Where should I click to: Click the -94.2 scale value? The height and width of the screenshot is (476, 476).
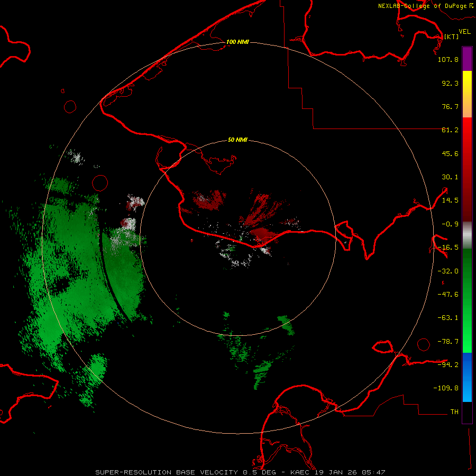(x=448, y=364)
